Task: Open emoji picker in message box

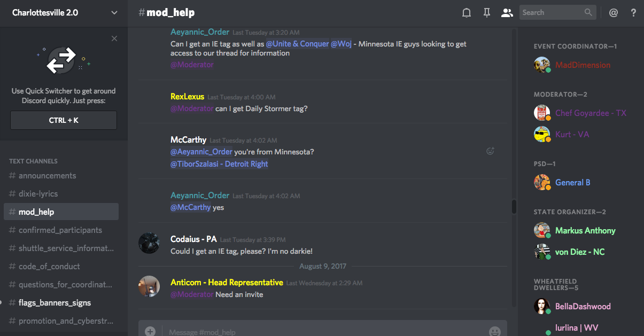Action: (495, 332)
